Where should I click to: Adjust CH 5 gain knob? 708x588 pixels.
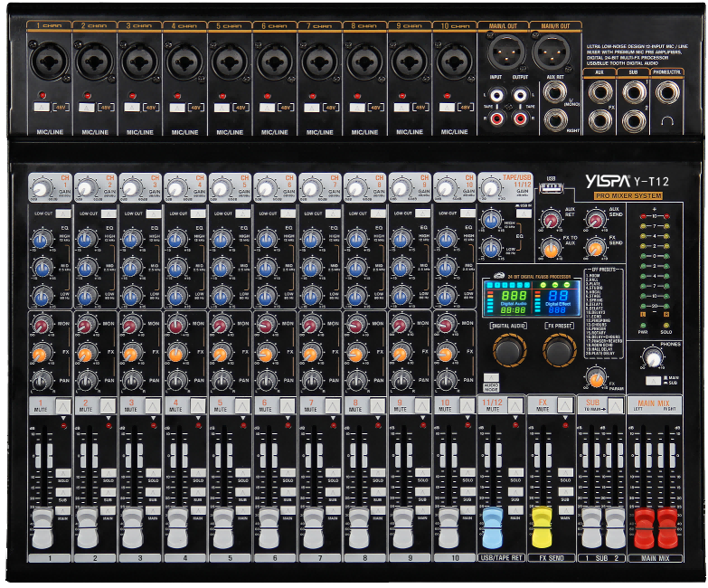221,188
